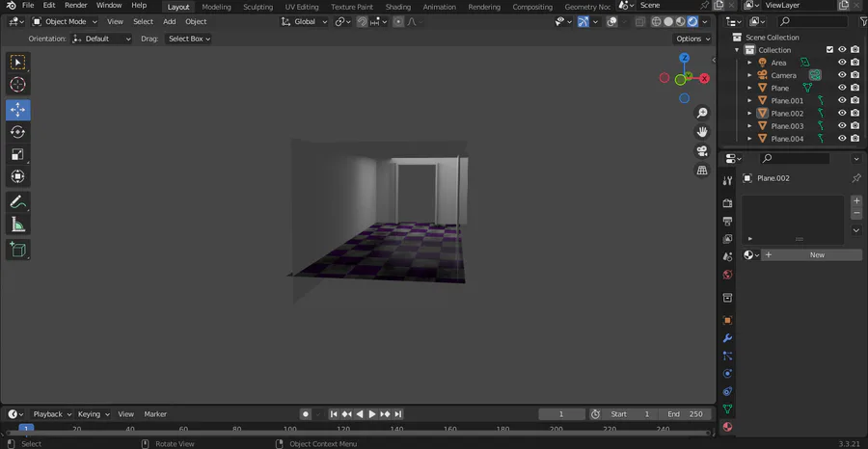Switch to the Shading workspace tab
The width and height of the screenshot is (868, 449).
click(398, 7)
